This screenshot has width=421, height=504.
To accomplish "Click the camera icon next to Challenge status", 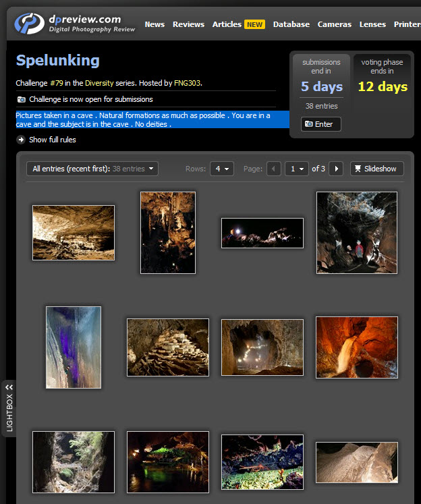I will click(21, 99).
